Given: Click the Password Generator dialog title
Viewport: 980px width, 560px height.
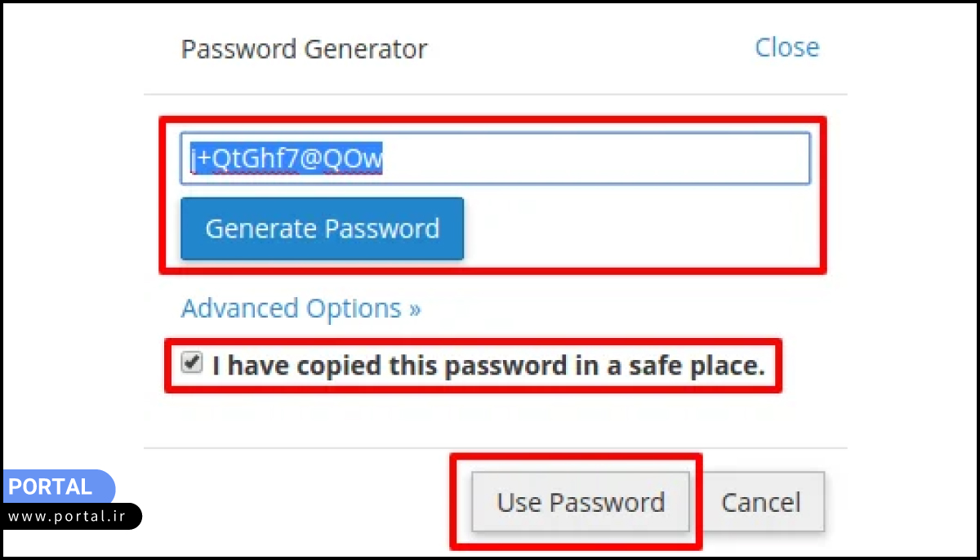Looking at the screenshot, I should pyautogui.click(x=304, y=49).
